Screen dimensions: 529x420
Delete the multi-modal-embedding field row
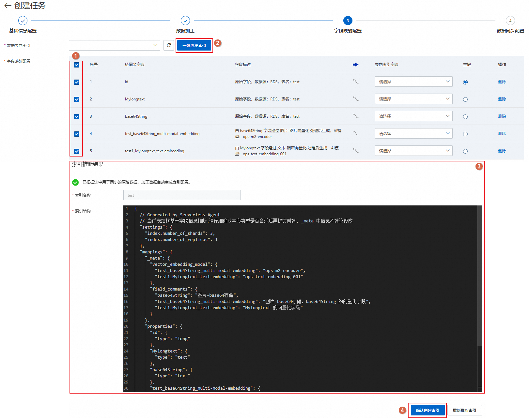[502, 134]
